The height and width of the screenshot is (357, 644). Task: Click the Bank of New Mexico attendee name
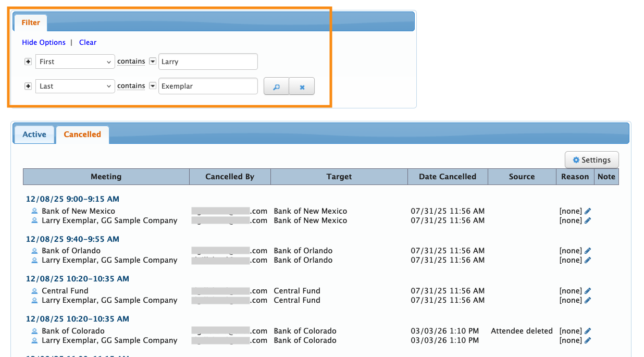point(79,211)
